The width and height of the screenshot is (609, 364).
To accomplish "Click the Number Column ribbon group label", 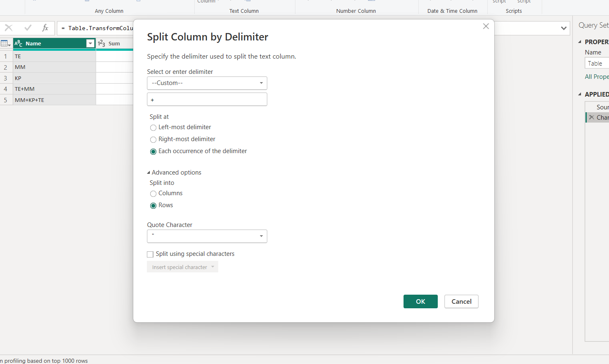I will coord(356,11).
